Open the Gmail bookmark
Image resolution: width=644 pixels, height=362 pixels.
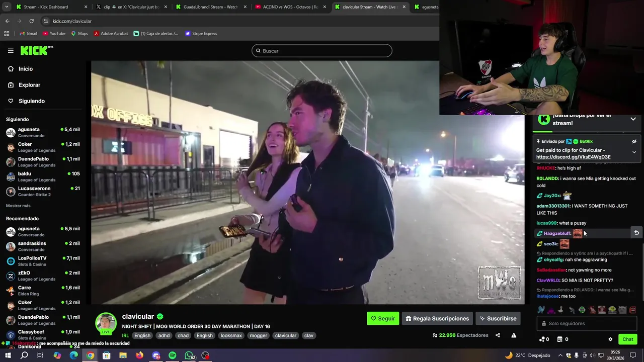tap(28, 34)
